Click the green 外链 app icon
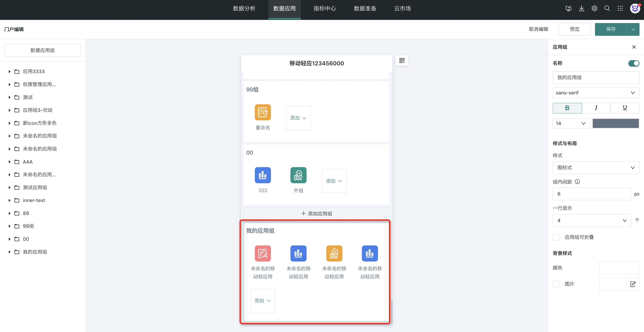This screenshot has height=332, width=644. point(298,175)
